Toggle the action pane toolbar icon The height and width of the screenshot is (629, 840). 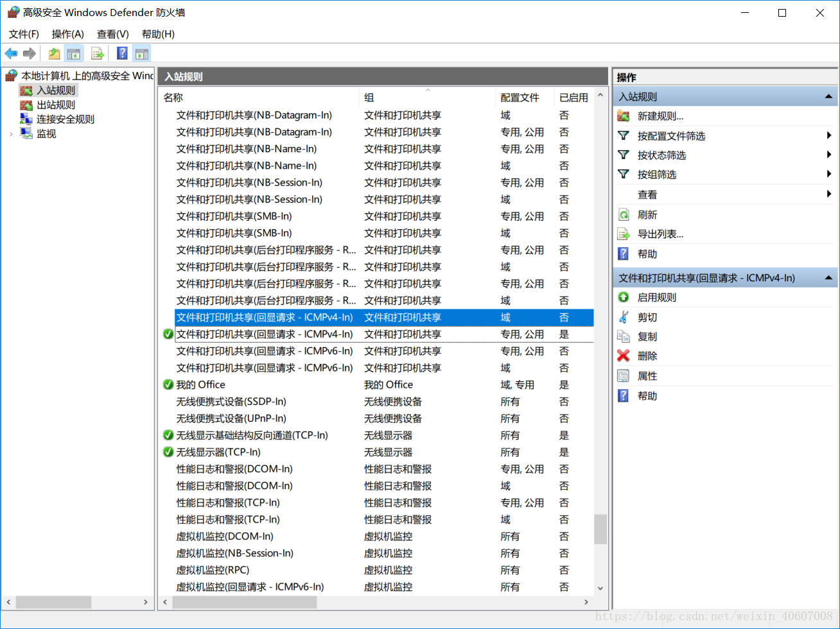(x=142, y=54)
